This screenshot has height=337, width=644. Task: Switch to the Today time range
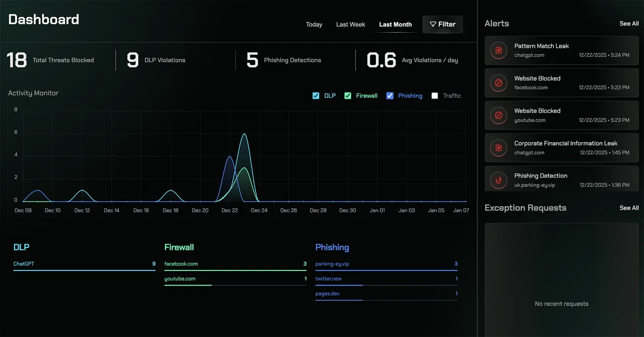coord(314,24)
